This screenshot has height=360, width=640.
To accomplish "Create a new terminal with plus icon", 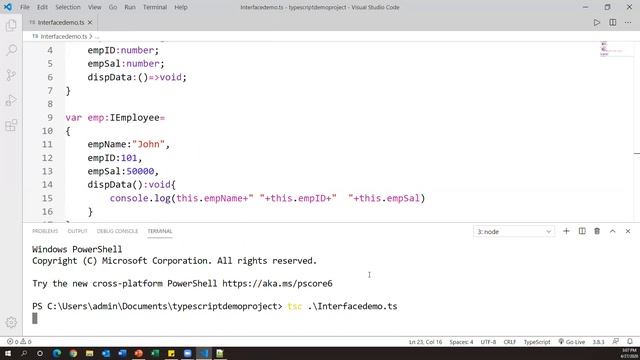I will click(566, 231).
